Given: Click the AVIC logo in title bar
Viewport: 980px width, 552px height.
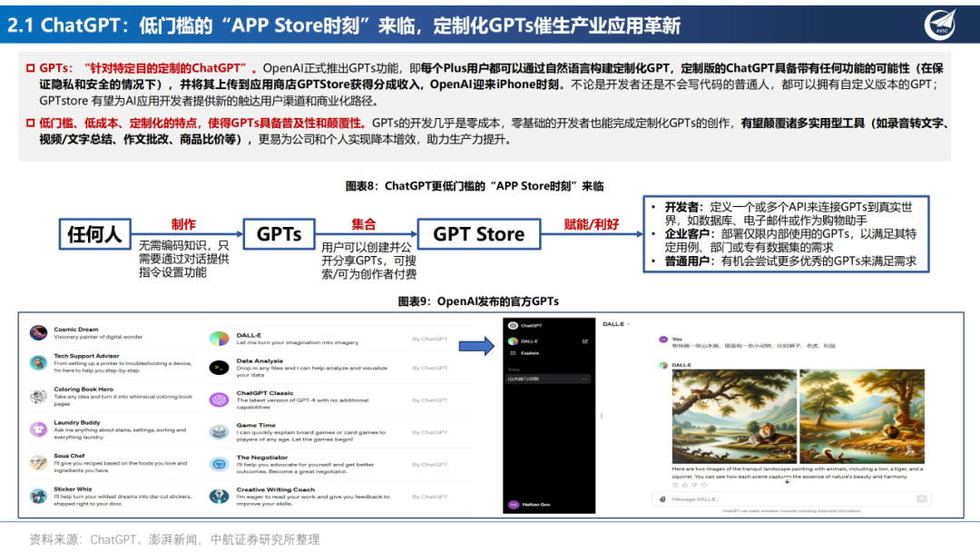Looking at the screenshot, I should coord(941,24).
